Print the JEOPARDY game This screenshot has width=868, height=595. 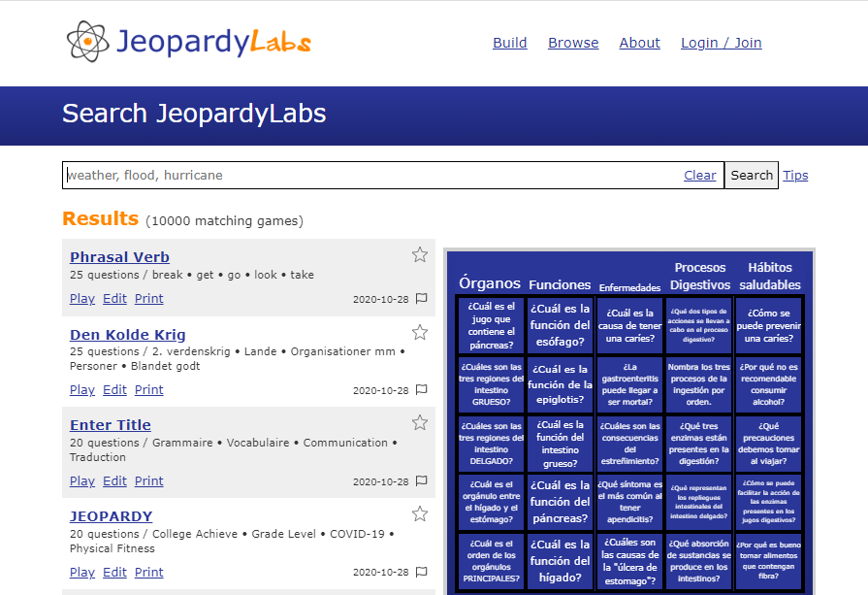click(149, 573)
